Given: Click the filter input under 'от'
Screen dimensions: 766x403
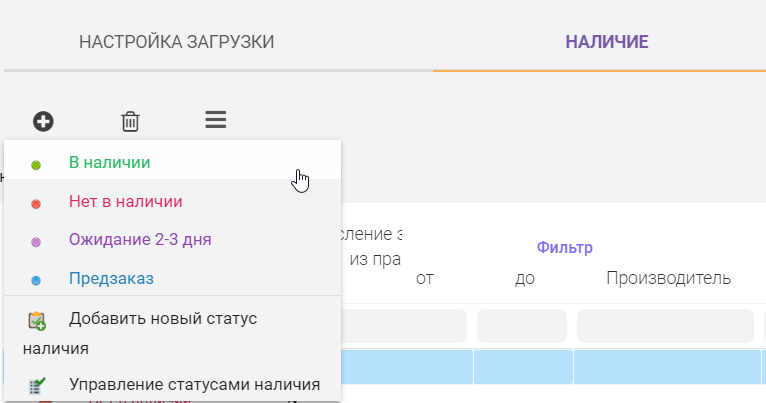Looking at the screenshot, I should 405,326.
